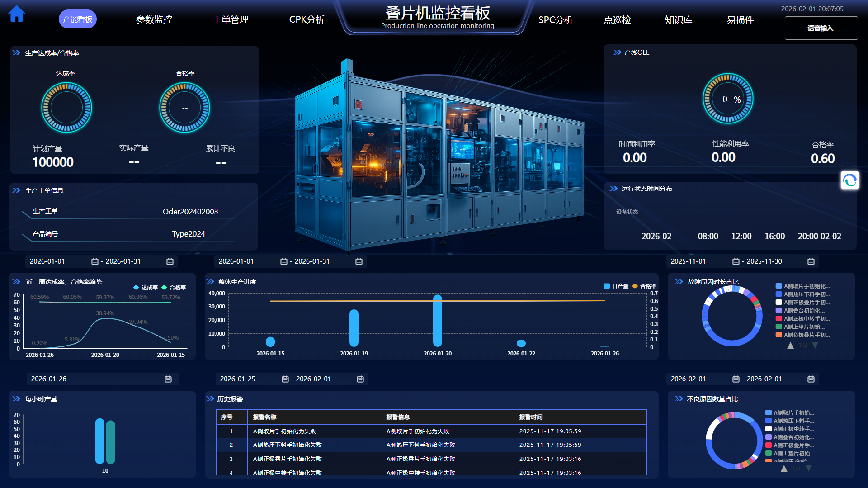The width and height of the screenshot is (868, 488).
Task: Go to previous page of defect legend
Action: (784, 469)
